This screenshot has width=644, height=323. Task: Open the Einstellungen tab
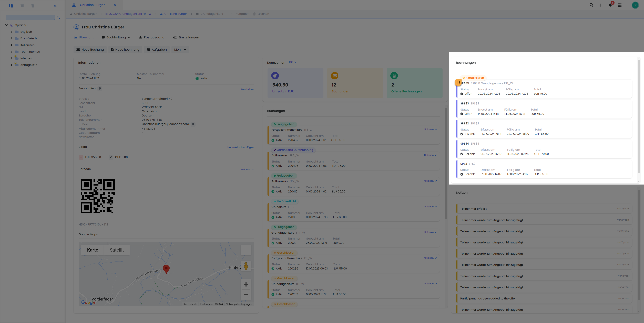[x=186, y=37]
